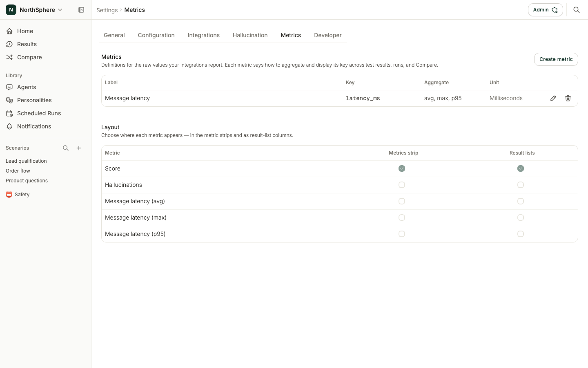This screenshot has height=368, width=588.
Task: Click Milliseconds unit cell
Action: (x=506, y=98)
